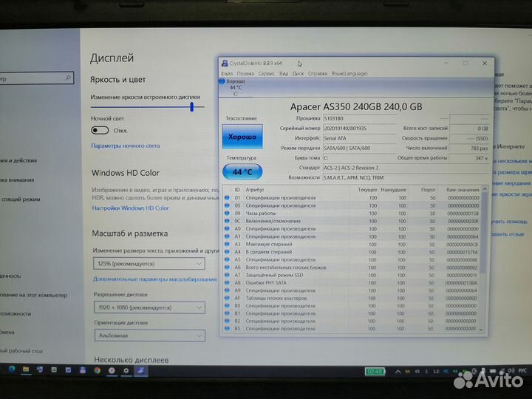This screenshot has height=399, width=532.
Task: Click the serial number field 2020101402001935
Action: (359, 129)
